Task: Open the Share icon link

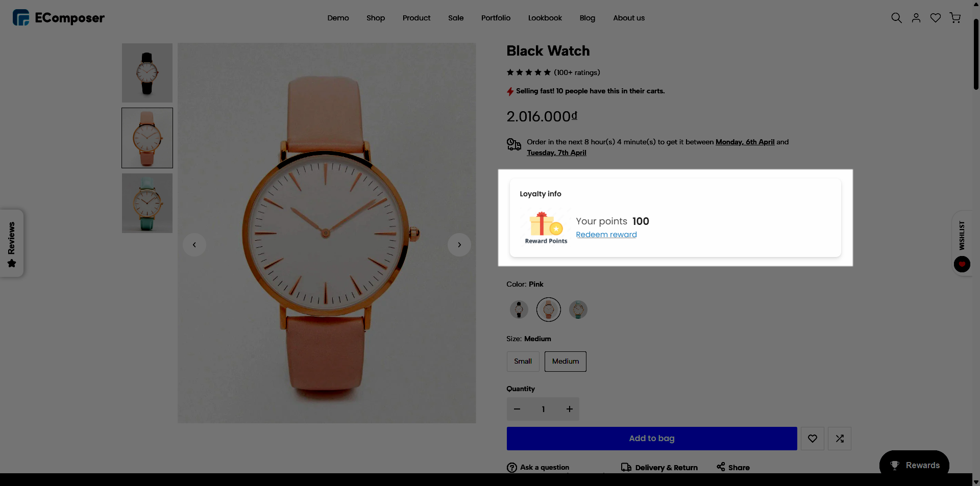Action: (733, 467)
